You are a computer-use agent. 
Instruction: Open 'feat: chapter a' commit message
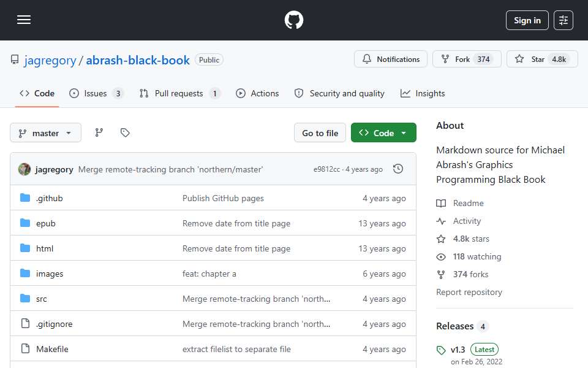click(209, 274)
